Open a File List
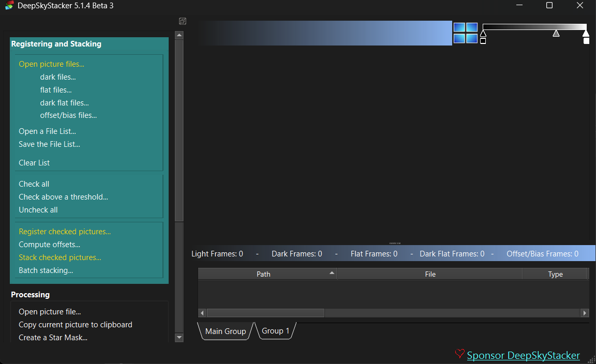The image size is (596, 364). tap(47, 131)
